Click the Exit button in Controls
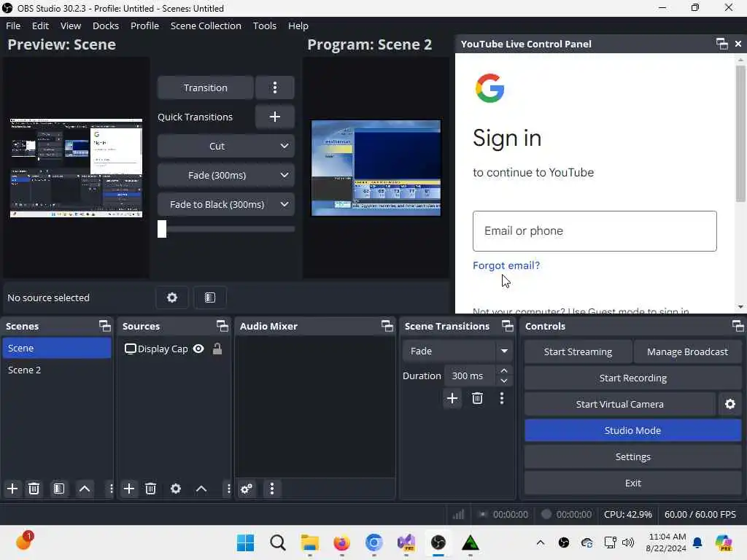The width and height of the screenshot is (747, 560). click(632, 483)
